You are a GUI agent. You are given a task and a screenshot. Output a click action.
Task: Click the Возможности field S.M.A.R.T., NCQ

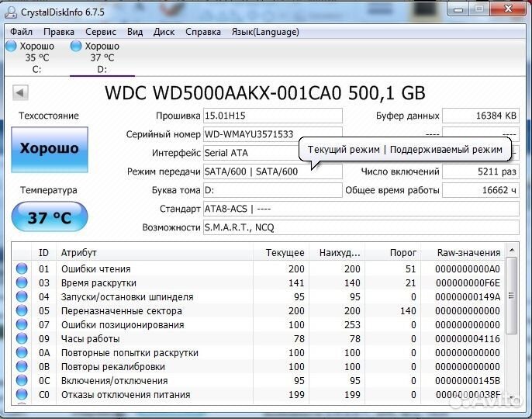pos(361,227)
